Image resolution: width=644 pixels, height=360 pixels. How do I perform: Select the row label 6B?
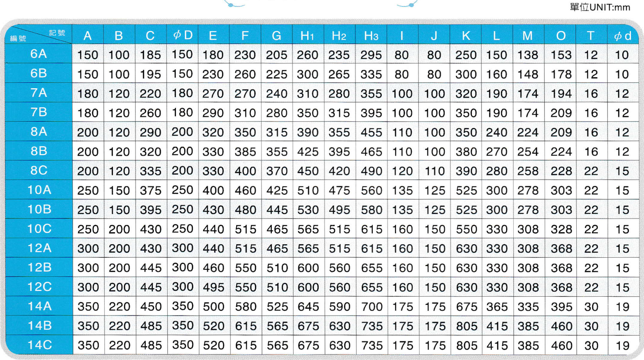tap(39, 73)
